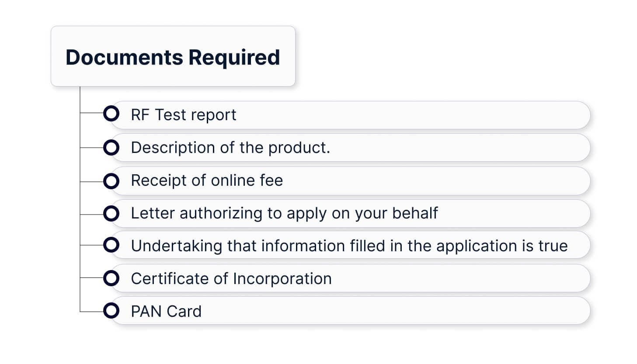Image resolution: width=637 pixels, height=364 pixels.
Task: Select the Description of the product text
Action: tap(230, 148)
